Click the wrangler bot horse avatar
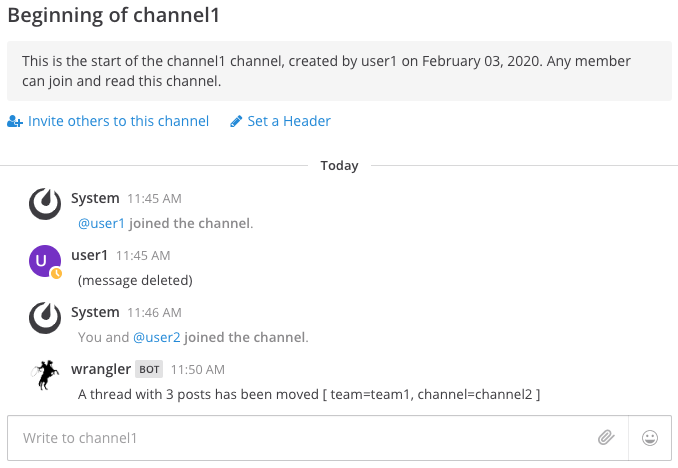Screen dimensions: 678x468 click(45, 375)
